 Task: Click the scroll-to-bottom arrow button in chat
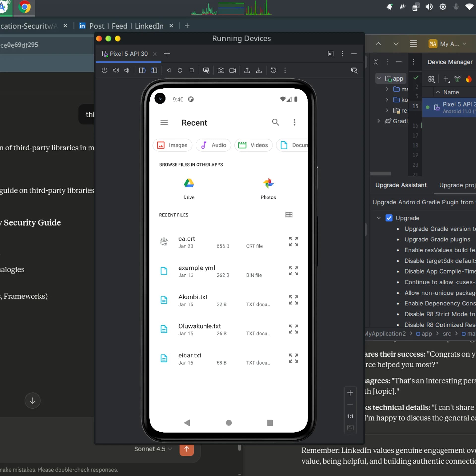click(x=32, y=401)
